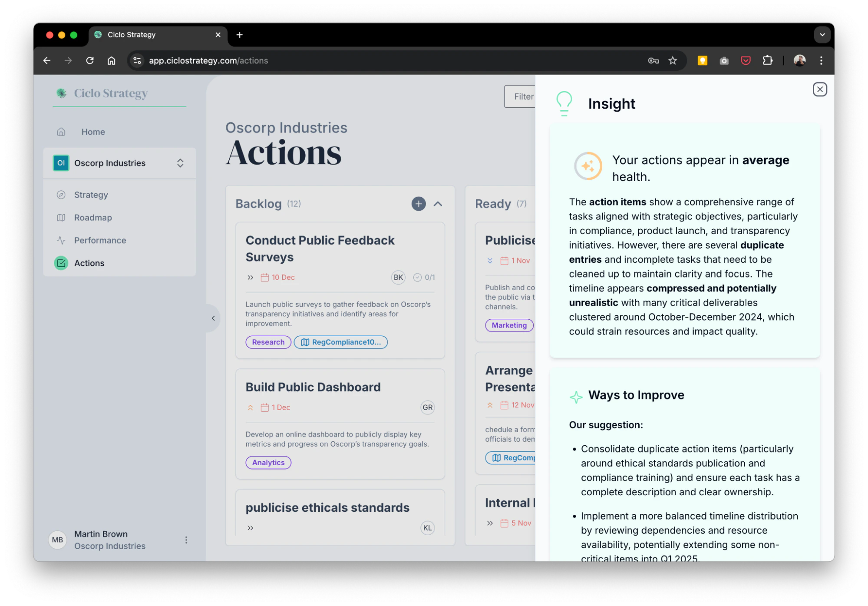The image size is (868, 606).
Task: Open the password key icon in address bar
Action: (x=653, y=60)
